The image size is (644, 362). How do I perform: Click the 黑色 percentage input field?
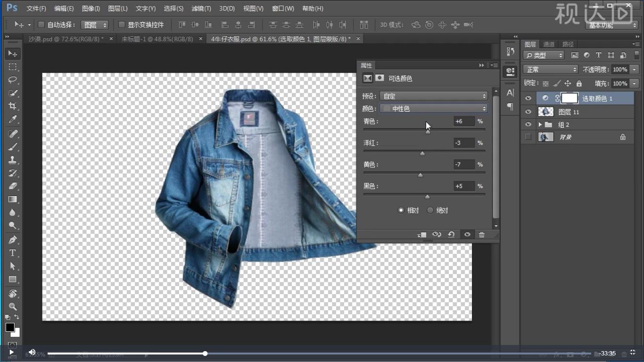pos(464,186)
